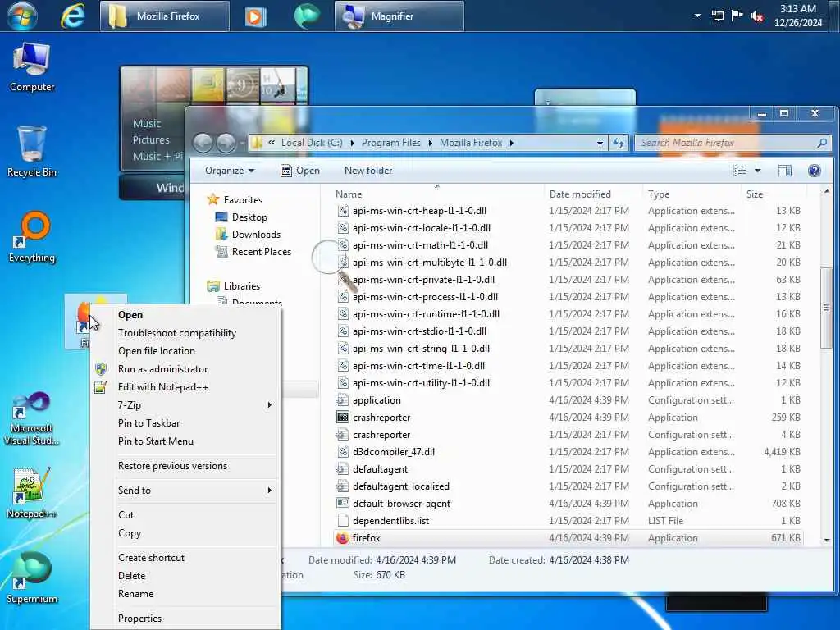
Task: Choose Pin to Taskbar
Action: [185, 423]
